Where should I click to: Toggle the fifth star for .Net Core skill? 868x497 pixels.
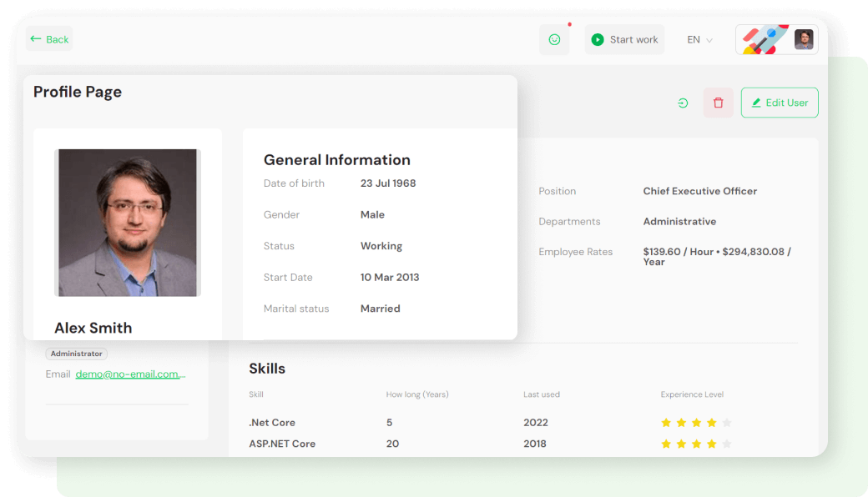click(726, 423)
